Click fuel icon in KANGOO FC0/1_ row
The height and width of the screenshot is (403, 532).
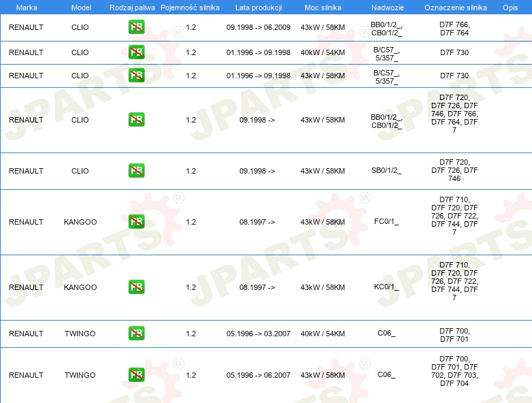(136, 222)
